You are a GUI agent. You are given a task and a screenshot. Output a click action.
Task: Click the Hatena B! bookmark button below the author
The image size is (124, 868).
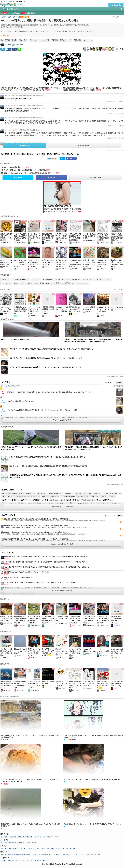point(8,49)
